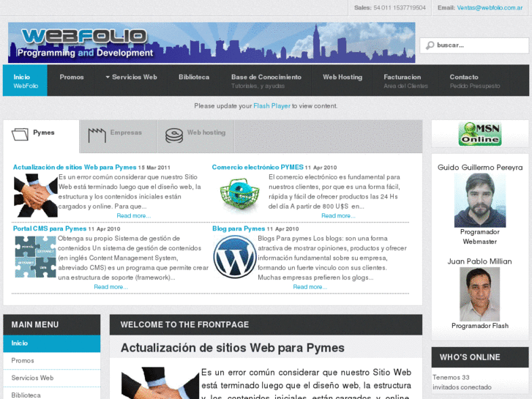
Task: Open Contacto Pedido Presupuesto
Action: point(475,81)
